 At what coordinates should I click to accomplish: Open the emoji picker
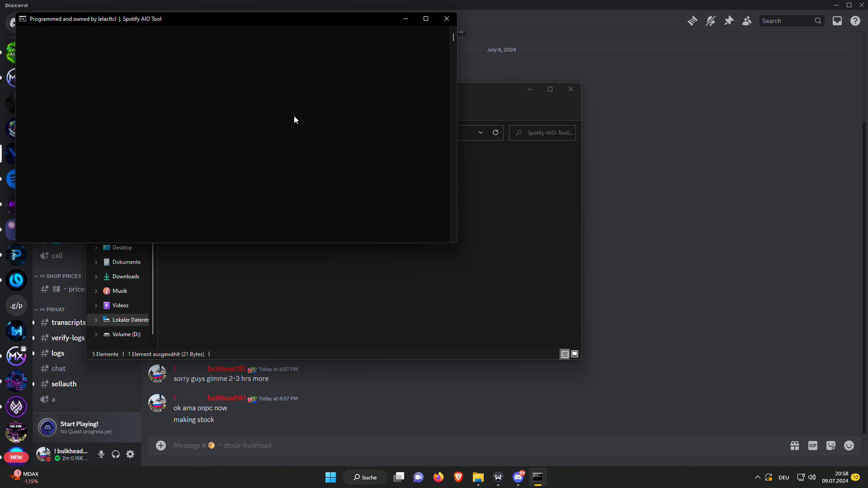[x=849, y=446]
